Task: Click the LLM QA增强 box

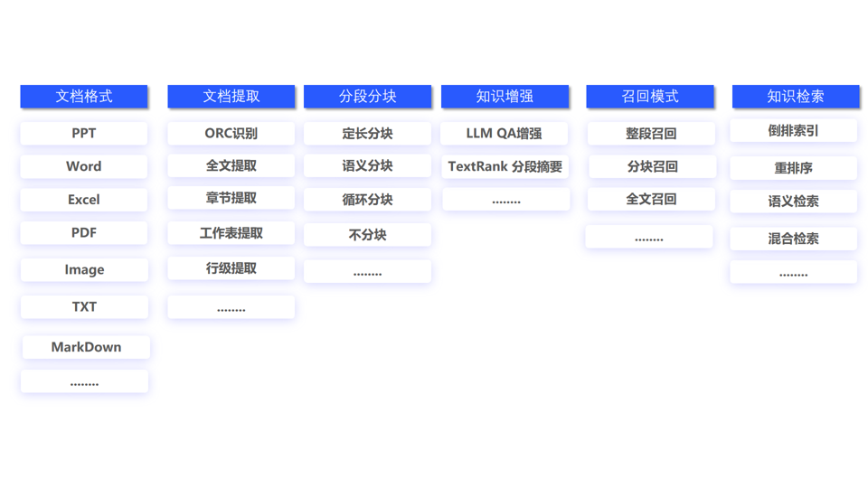Action: coord(504,134)
